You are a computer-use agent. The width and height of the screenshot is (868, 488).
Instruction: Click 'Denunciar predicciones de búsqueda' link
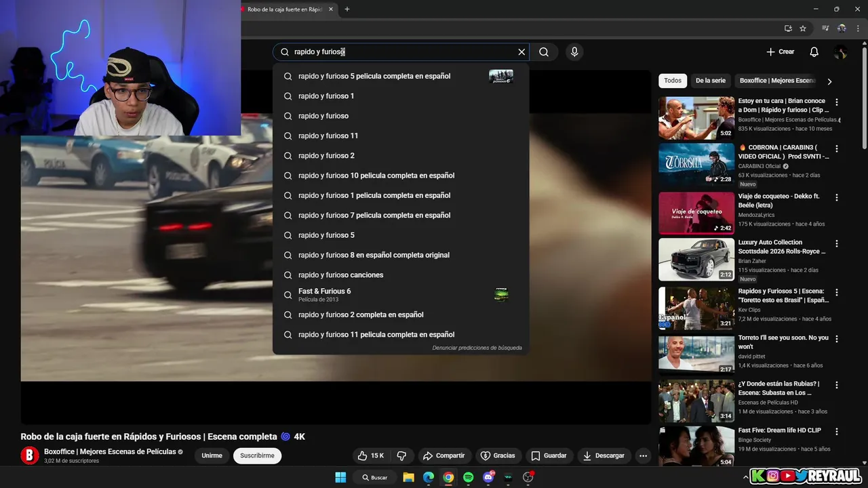coord(477,348)
